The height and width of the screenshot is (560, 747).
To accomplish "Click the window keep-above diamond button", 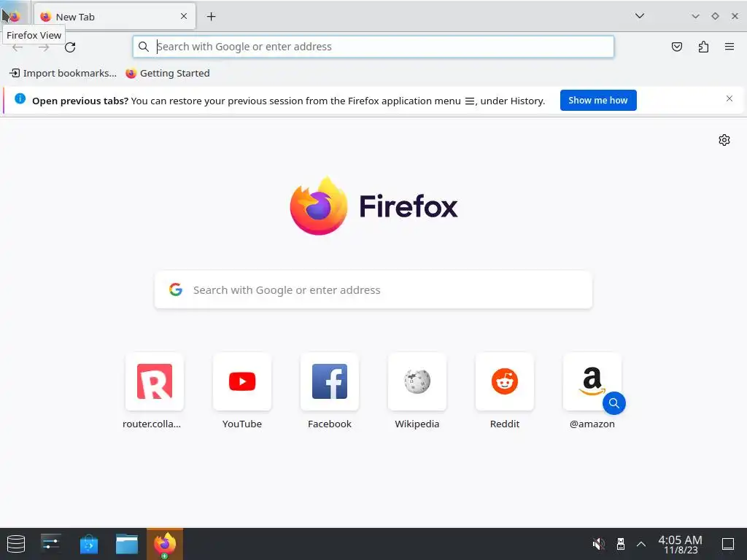I will 715,16.
